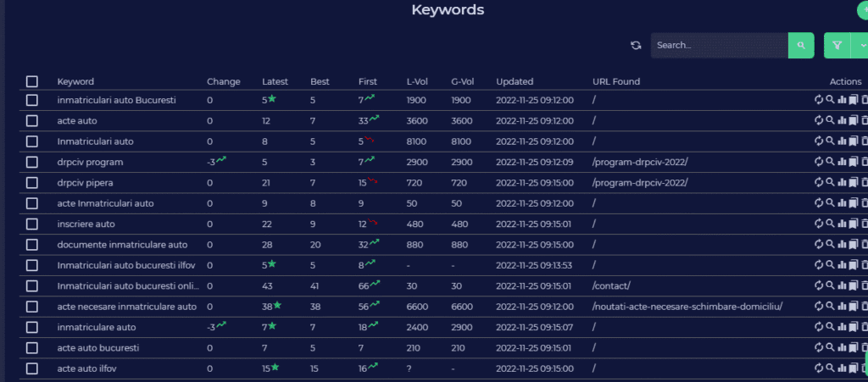This screenshot has height=382, width=868.
Task: Delete the 'Inmatriculari auto' keyword row
Action: (864, 141)
